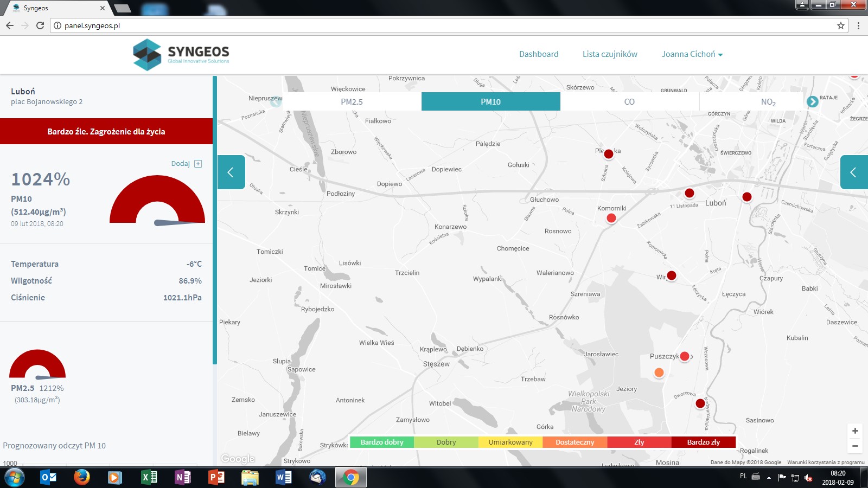The image size is (868, 488).
Task: Expand the Joanna Cichoń user menu
Action: pyautogui.click(x=692, y=54)
